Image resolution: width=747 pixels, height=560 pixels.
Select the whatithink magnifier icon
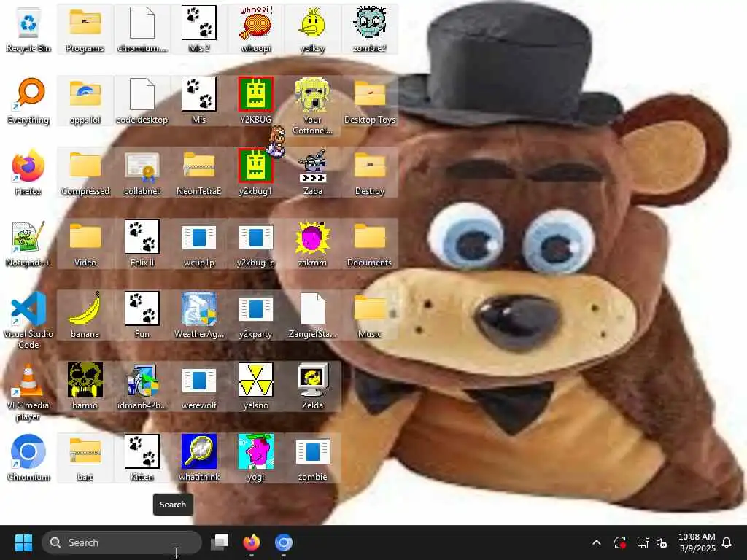pyautogui.click(x=198, y=457)
